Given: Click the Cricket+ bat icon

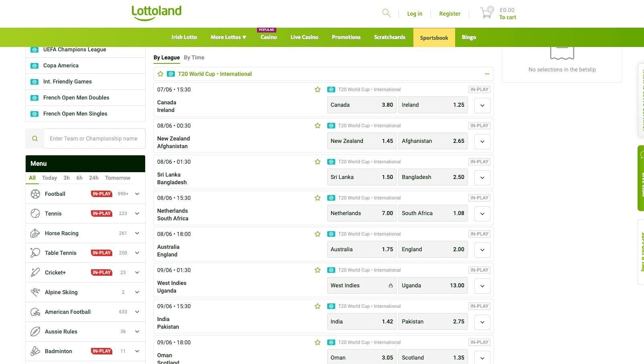Looking at the screenshot, I should [x=35, y=272].
